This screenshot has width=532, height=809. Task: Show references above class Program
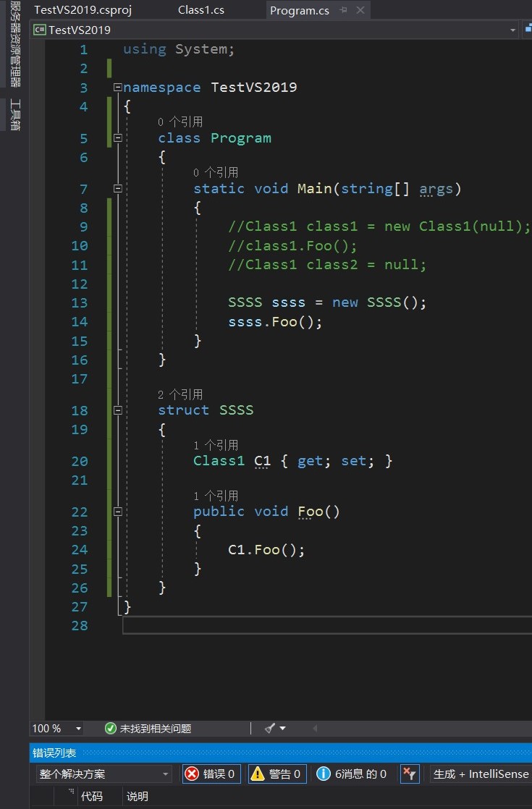point(180,122)
